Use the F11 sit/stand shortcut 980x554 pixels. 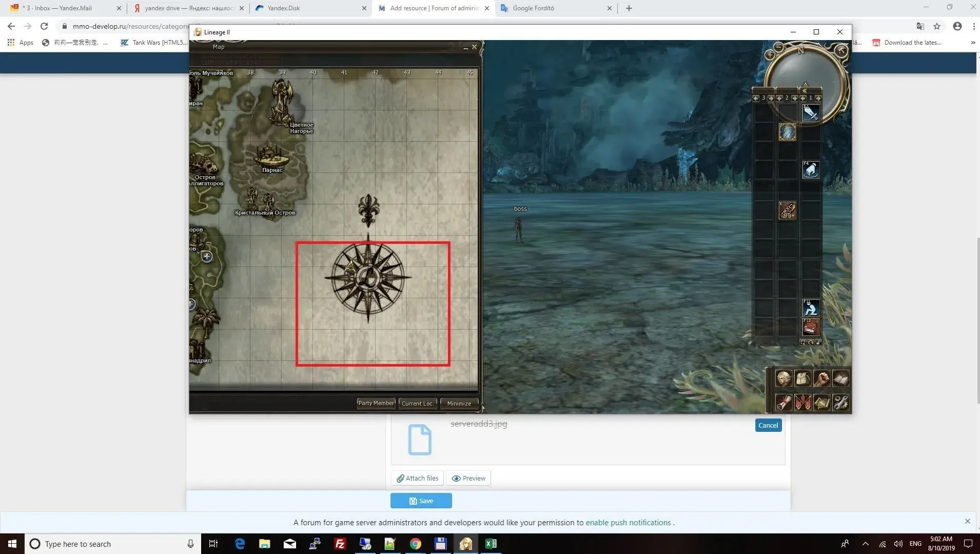tap(811, 308)
